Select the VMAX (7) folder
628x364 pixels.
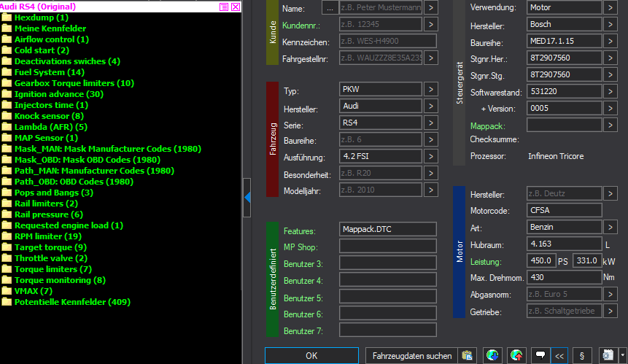(34, 291)
